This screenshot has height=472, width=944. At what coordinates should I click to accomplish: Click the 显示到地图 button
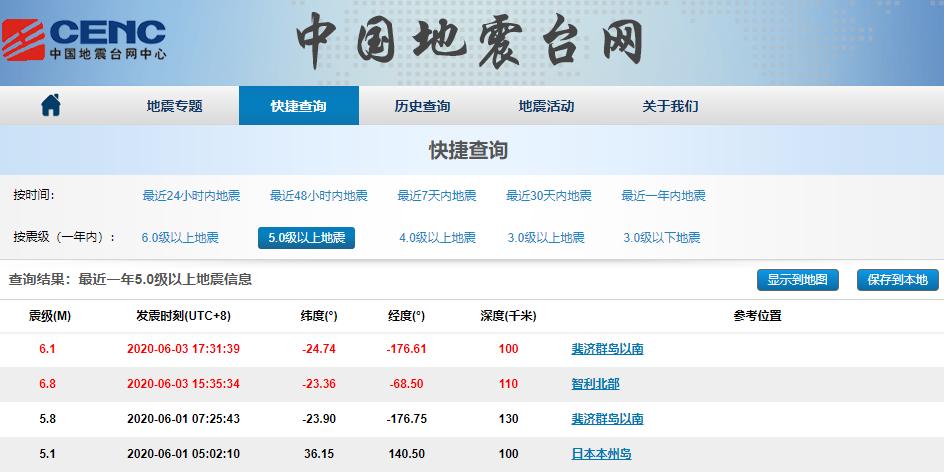[x=798, y=280]
